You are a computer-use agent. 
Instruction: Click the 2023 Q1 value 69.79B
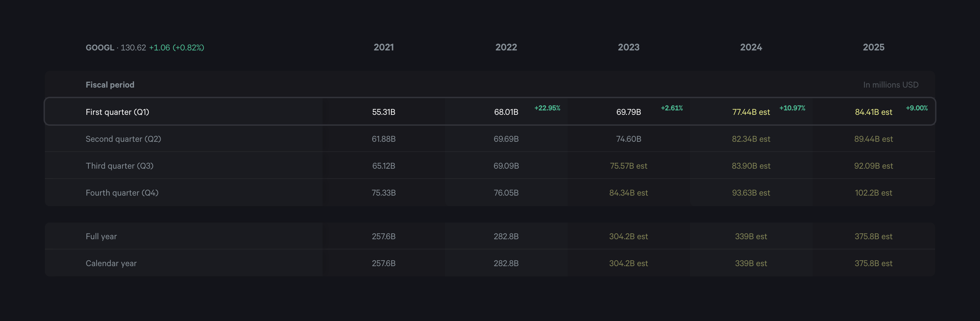tap(628, 112)
